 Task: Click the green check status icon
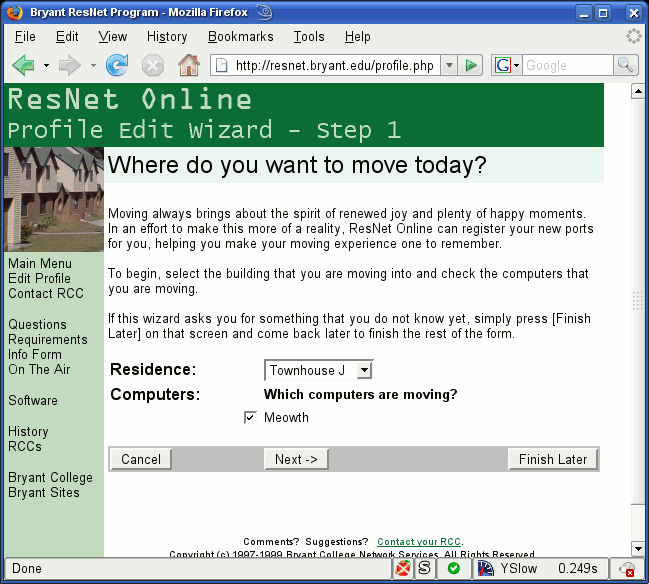tap(454, 568)
